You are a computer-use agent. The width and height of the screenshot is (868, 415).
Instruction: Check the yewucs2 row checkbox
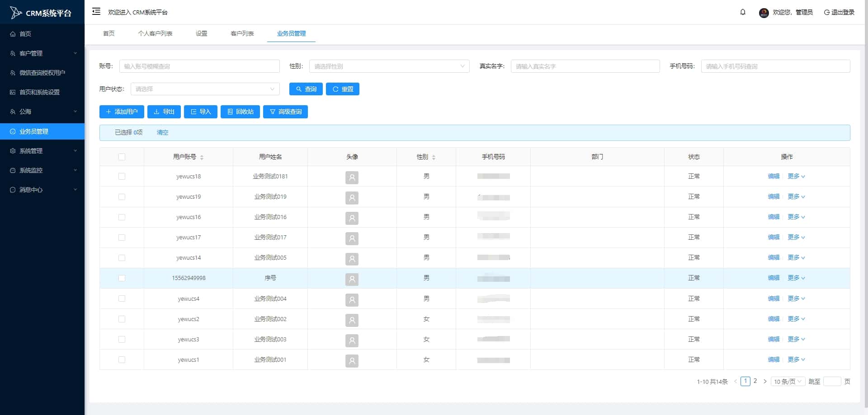(x=122, y=319)
